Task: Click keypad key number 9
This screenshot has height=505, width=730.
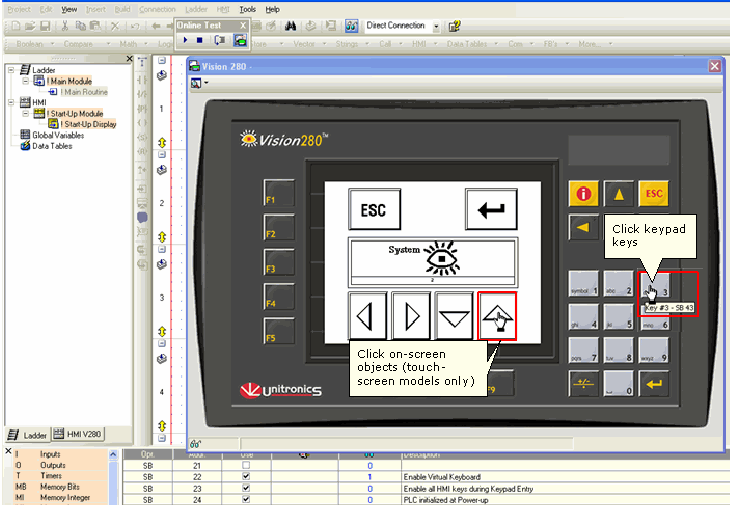Action: point(654,350)
